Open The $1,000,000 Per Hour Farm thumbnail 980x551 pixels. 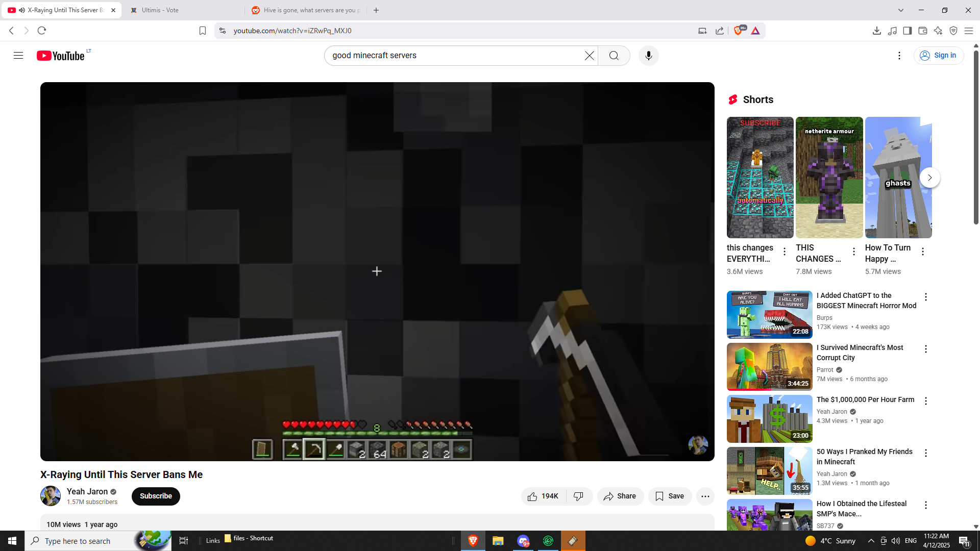coord(769,418)
